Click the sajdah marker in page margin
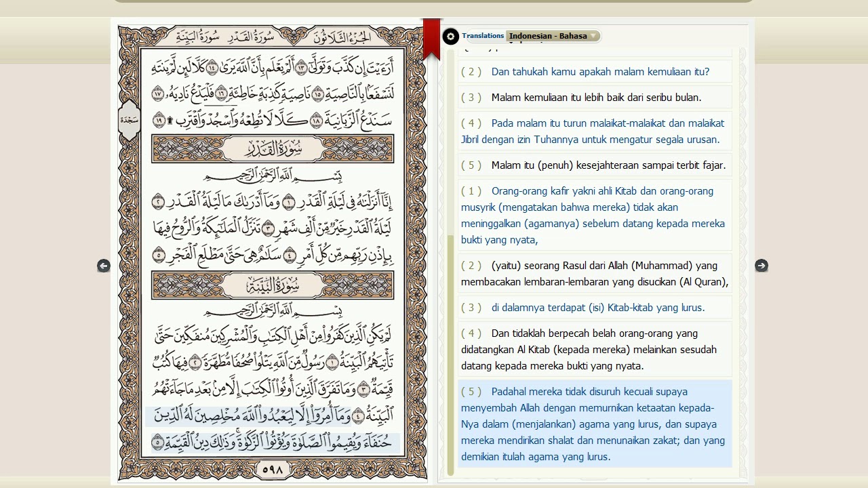Image resolution: width=868 pixels, height=488 pixels. tap(128, 120)
